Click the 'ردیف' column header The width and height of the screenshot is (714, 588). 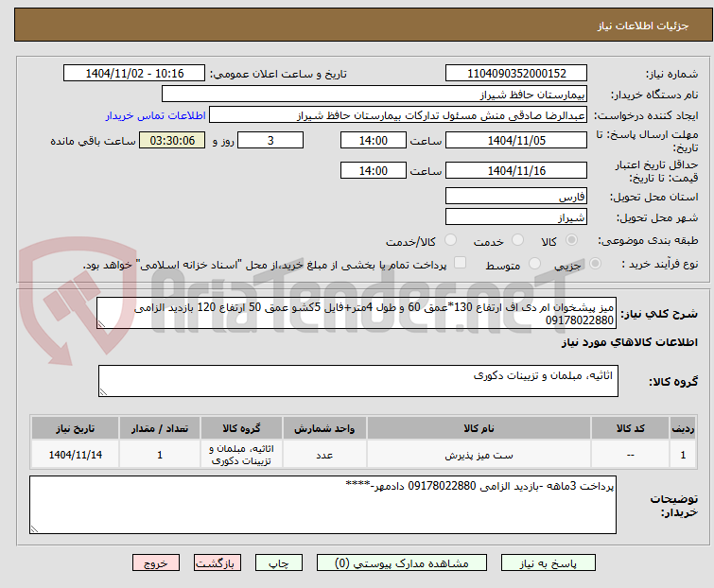click(683, 428)
